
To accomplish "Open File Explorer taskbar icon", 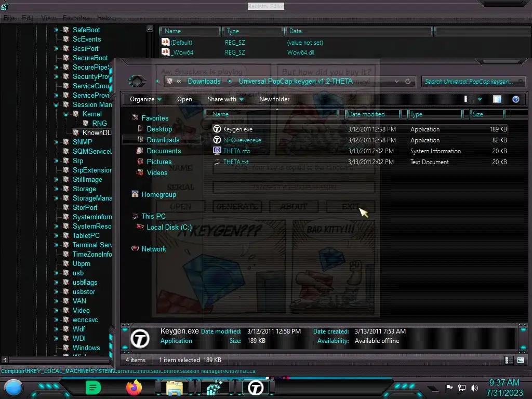I will tap(175, 388).
